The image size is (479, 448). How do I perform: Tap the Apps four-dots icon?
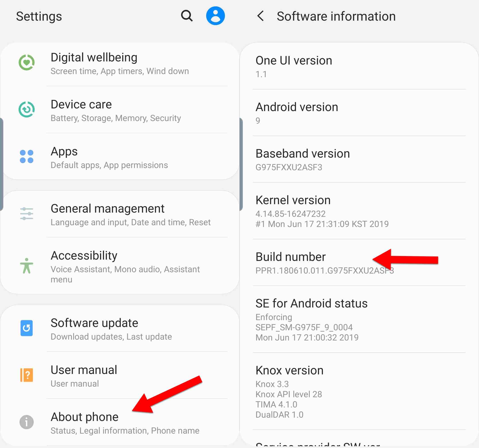click(x=27, y=157)
